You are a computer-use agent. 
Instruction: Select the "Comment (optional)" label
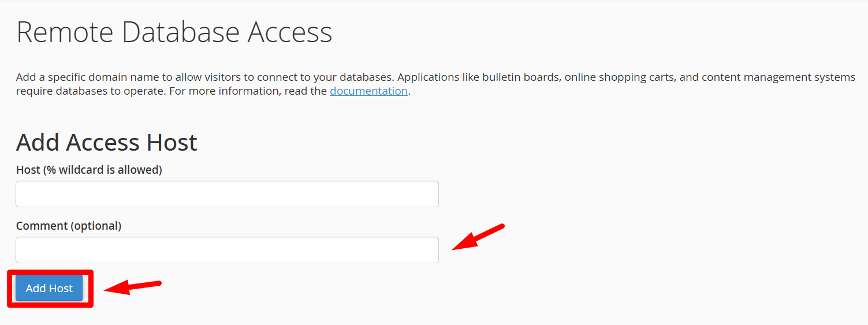69,226
